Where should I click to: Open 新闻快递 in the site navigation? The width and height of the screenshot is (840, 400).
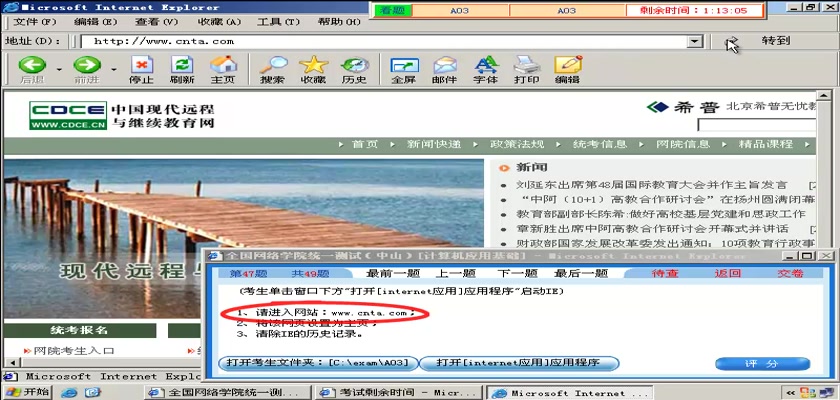(434, 144)
